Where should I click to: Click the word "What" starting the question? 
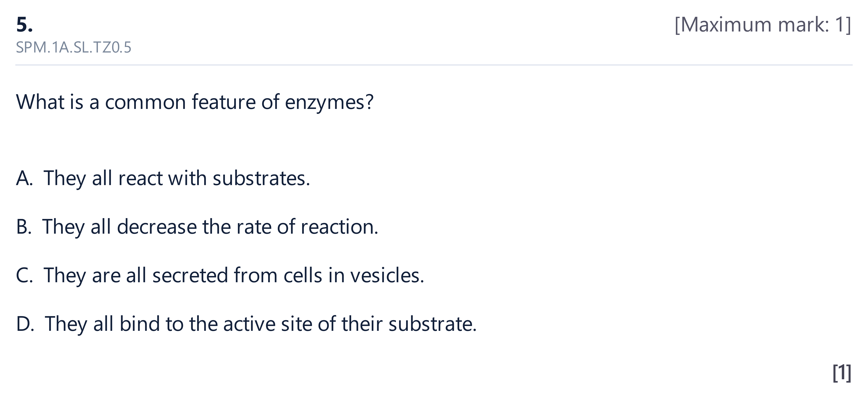[40, 102]
